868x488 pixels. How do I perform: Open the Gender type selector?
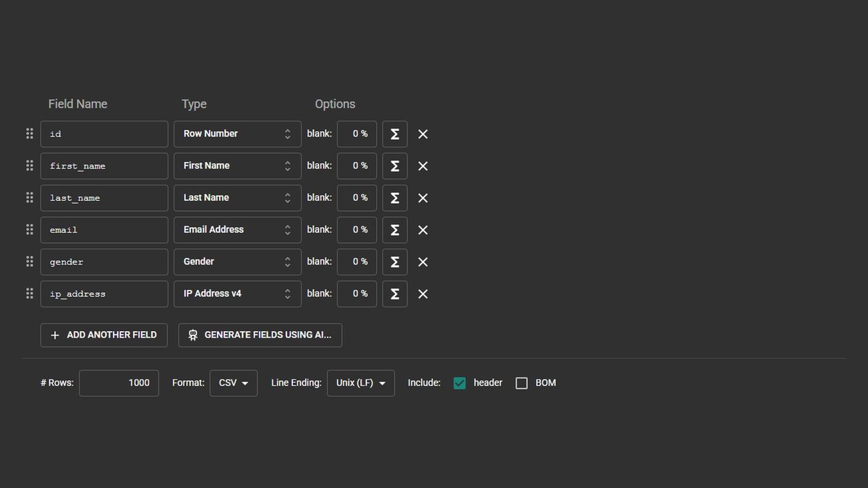pyautogui.click(x=237, y=262)
